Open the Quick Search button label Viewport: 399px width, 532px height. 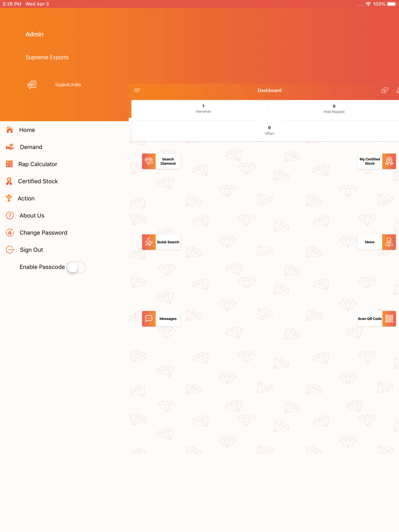[168, 242]
